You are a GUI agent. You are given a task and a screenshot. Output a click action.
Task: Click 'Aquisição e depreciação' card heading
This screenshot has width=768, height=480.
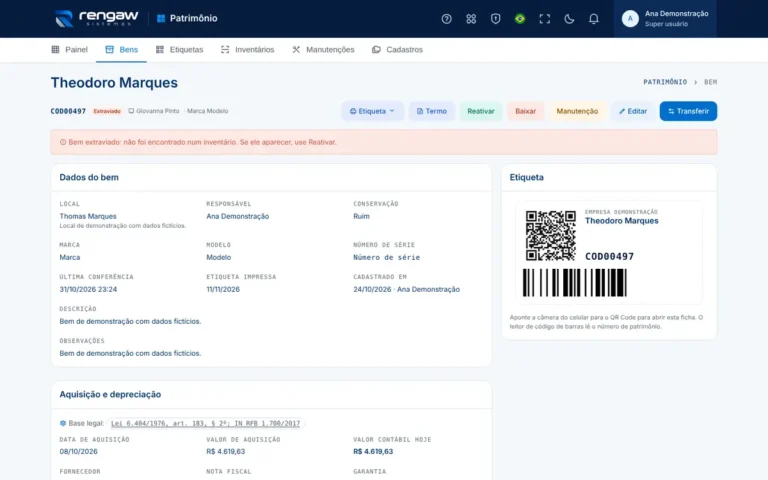[x=110, y=394]
